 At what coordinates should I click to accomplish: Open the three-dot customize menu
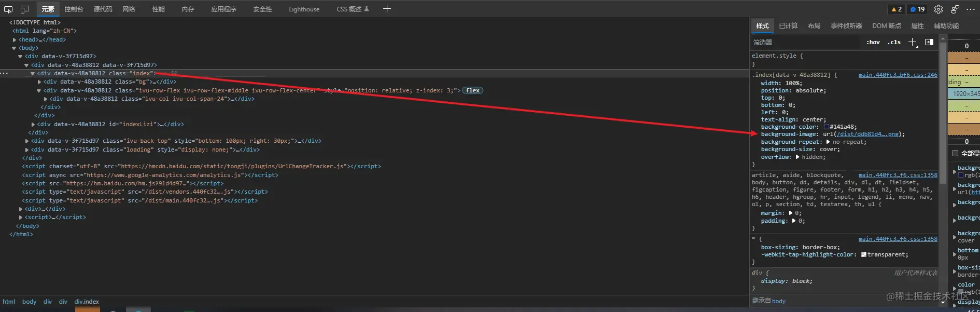pos(971,9)
